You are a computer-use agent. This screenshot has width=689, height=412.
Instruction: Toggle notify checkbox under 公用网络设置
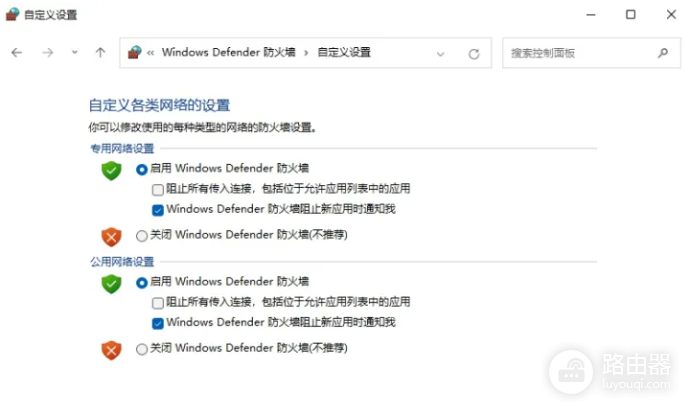(x=158, y=323)
